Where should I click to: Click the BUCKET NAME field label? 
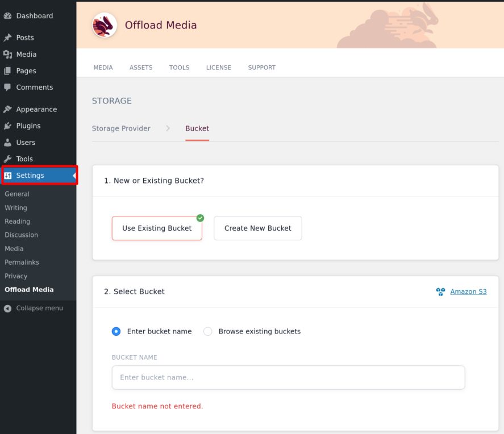[134, 357]
